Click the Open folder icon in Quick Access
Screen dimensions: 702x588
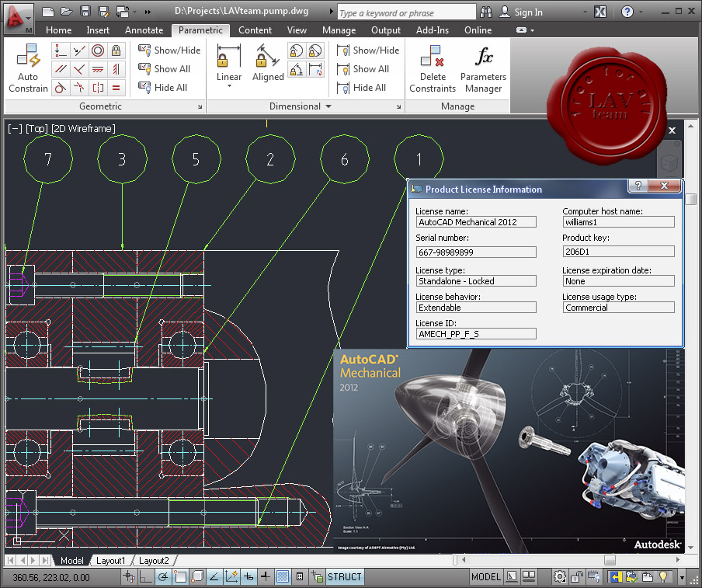tap(66, 12)
